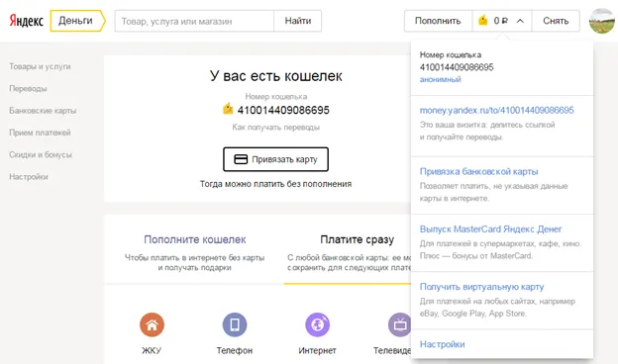Click Выпуск MasterCard Яндекс.Денег link
The height and width of the screenshot is (364, 618).
click(x=490, y=229)
